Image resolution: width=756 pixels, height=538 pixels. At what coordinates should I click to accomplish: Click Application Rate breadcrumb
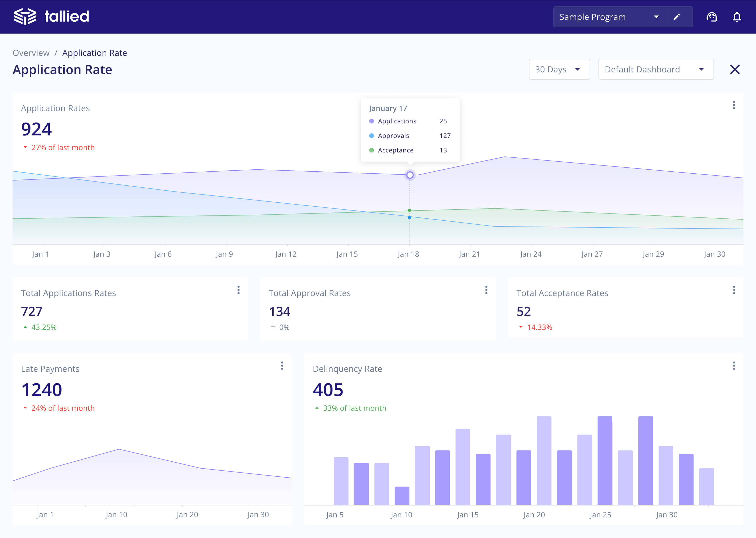click(x=94, y=53)
